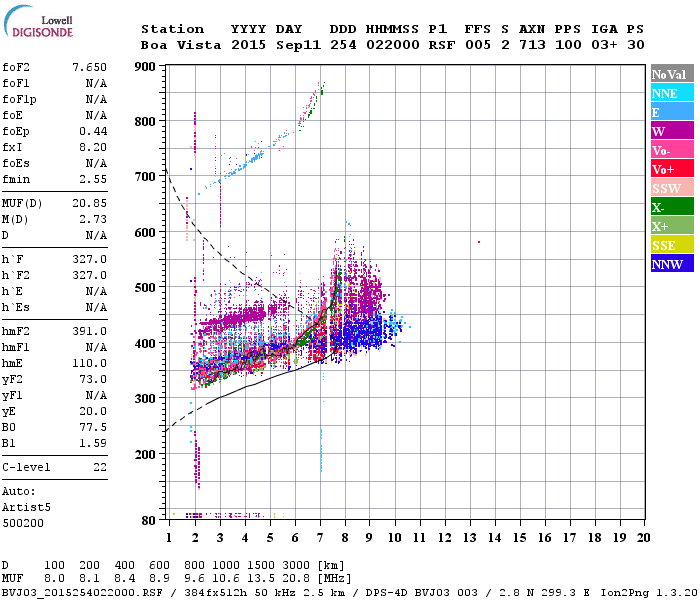Select the Vo- pink legend swatch
This screenshot has height=600, width=700.
672,150
